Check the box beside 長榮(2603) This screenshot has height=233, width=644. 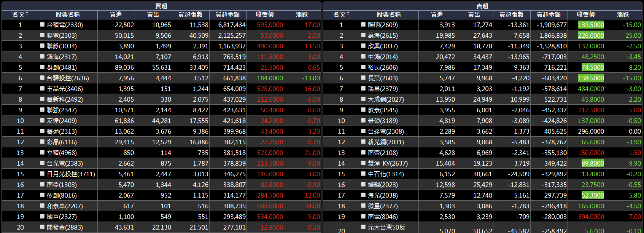tap(363, 78)
